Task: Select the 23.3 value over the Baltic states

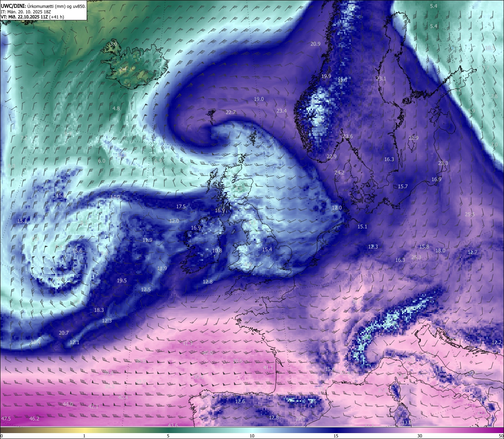Action: coord(443,163)
